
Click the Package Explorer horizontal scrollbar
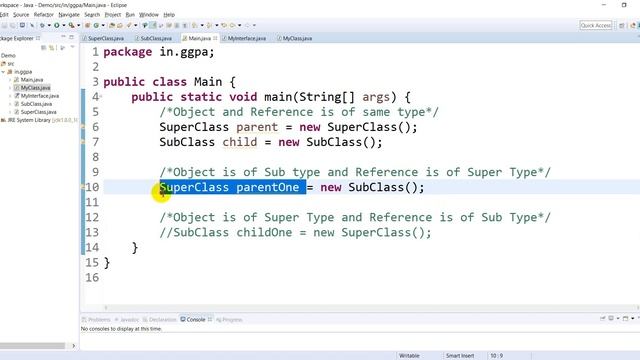point(32,346)
